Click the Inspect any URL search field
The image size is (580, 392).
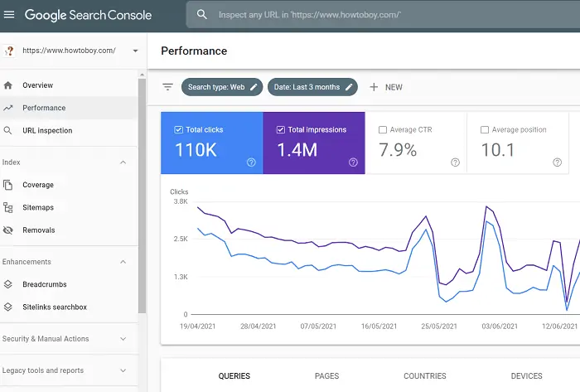tap(383, 15)
